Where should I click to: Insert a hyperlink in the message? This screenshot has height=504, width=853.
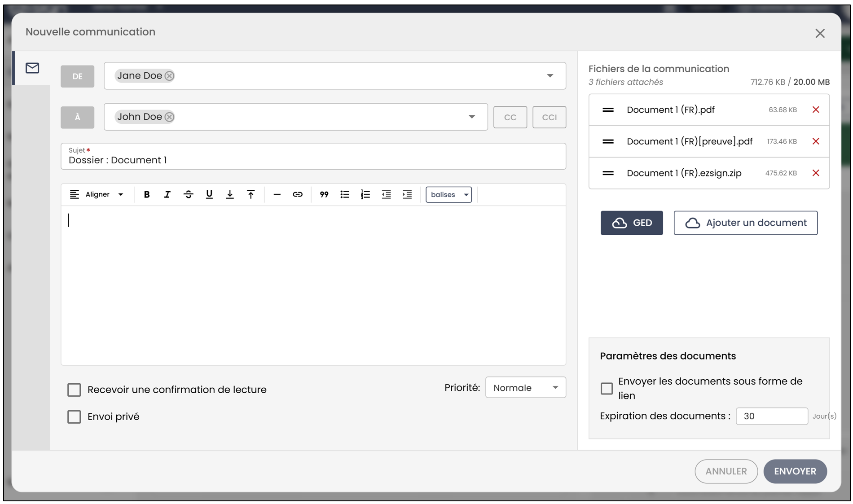[x=297, y=194]
